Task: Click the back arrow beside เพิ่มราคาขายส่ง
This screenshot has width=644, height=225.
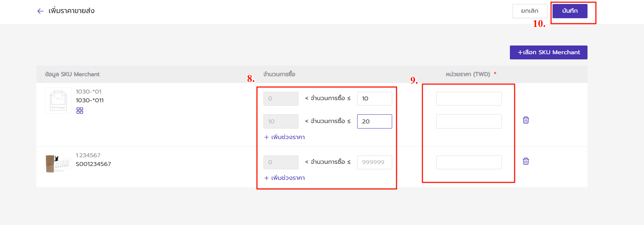Action: pos(40,11)
